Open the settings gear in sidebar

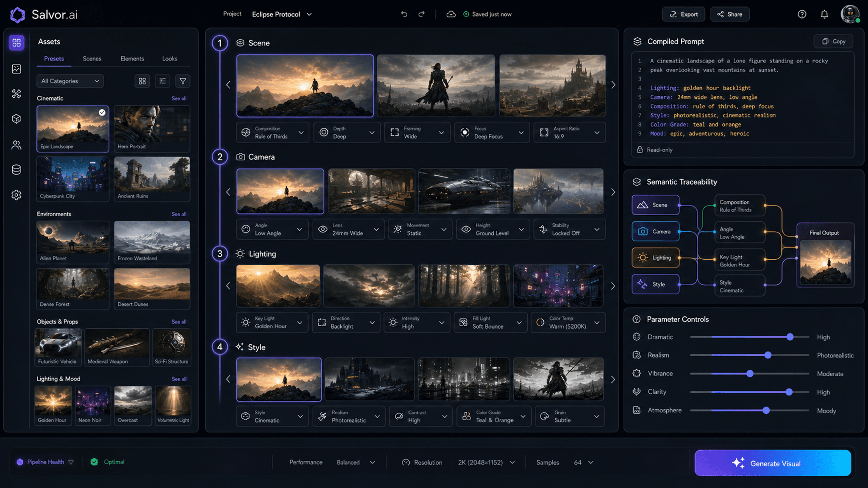coord(17,195)
